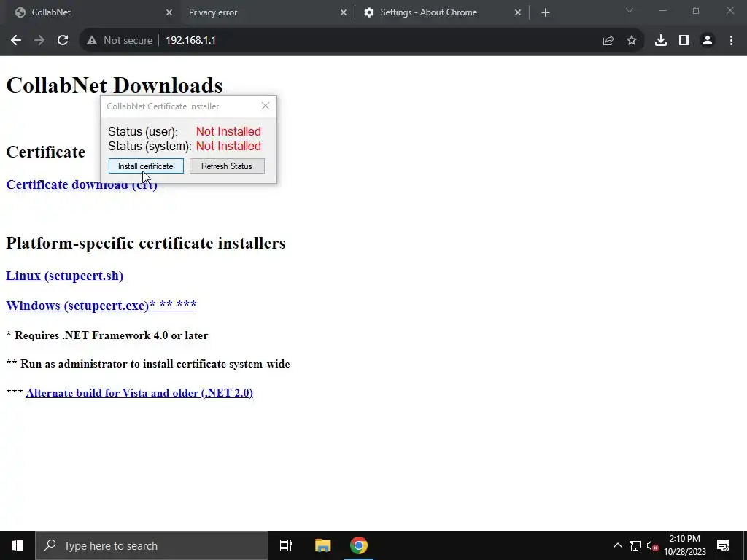Open the Certificate download (crt) link
Viewport: 747px width, 560px height.
point(82,184)
